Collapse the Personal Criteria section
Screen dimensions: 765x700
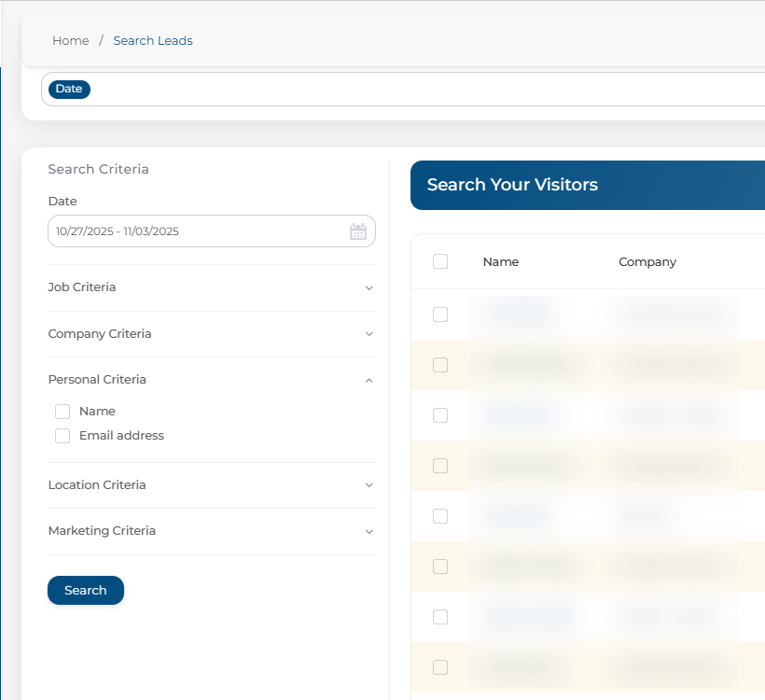[212, 380]
